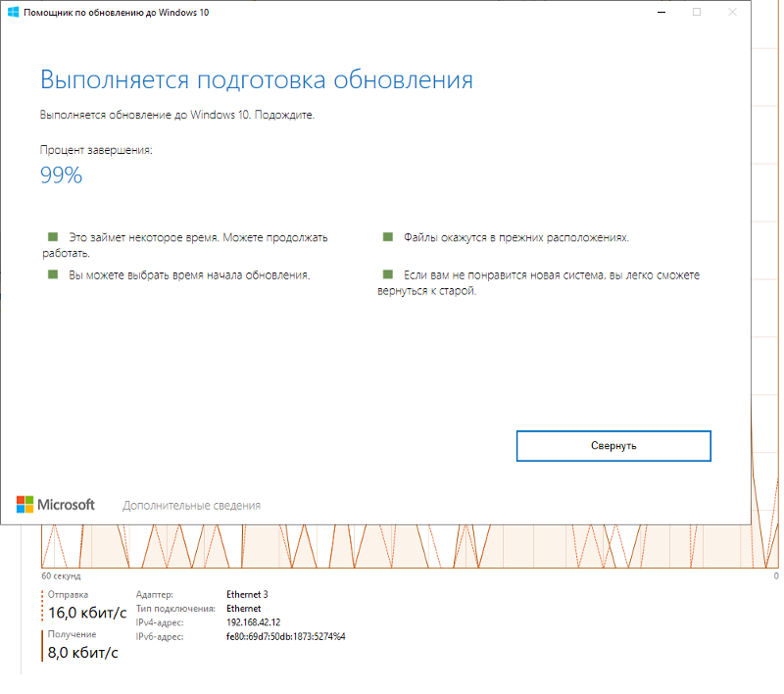
Task: Click the Microsoft logo at the bottom
Action: pos(56,505)
